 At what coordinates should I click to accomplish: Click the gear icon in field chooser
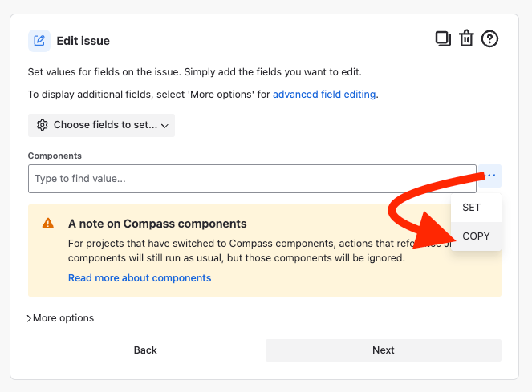click(x=43, y=125)
